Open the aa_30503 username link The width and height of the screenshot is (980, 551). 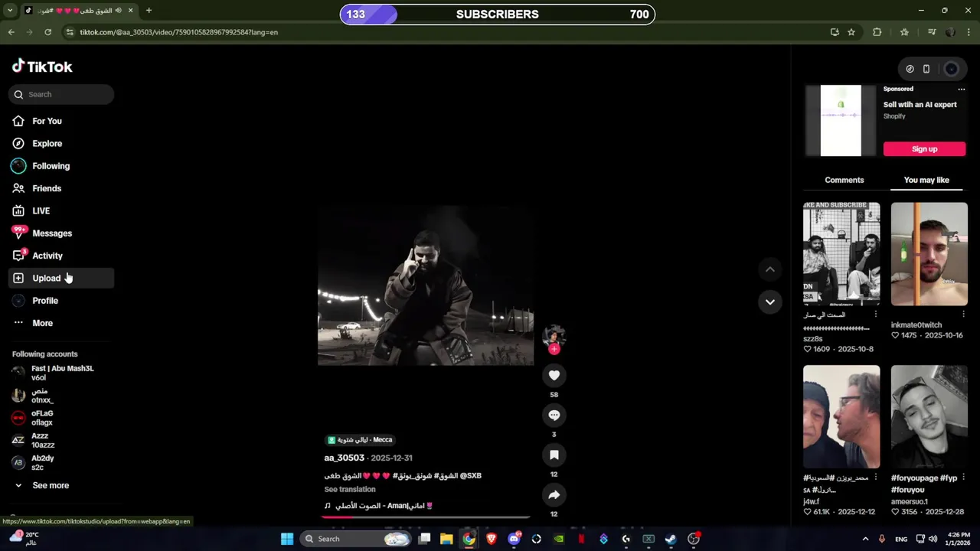click(344, 458)
